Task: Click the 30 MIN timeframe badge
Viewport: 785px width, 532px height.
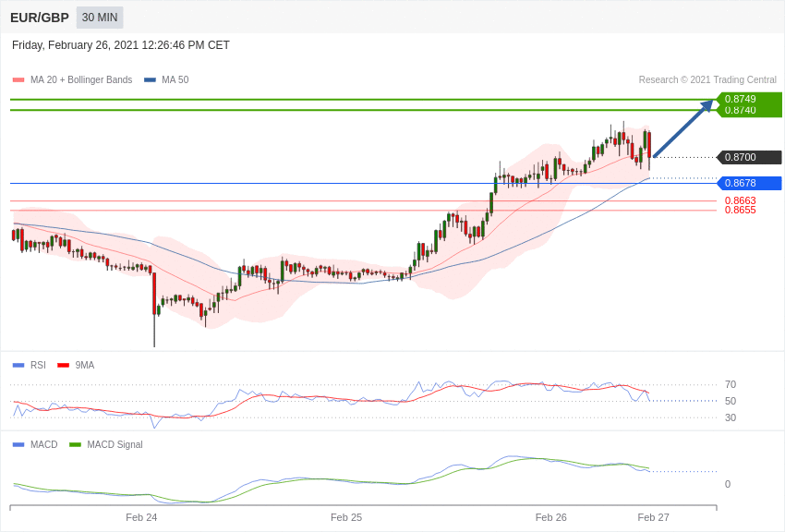Action: point(100,18)
